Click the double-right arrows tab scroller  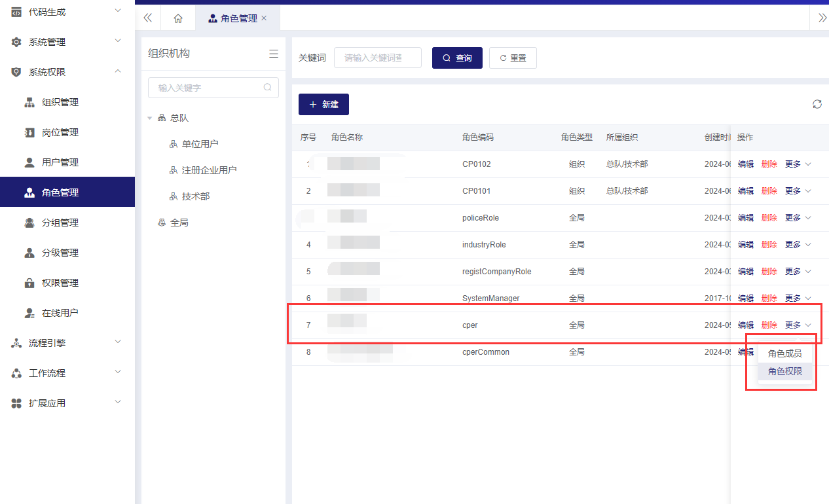(822, 18)
